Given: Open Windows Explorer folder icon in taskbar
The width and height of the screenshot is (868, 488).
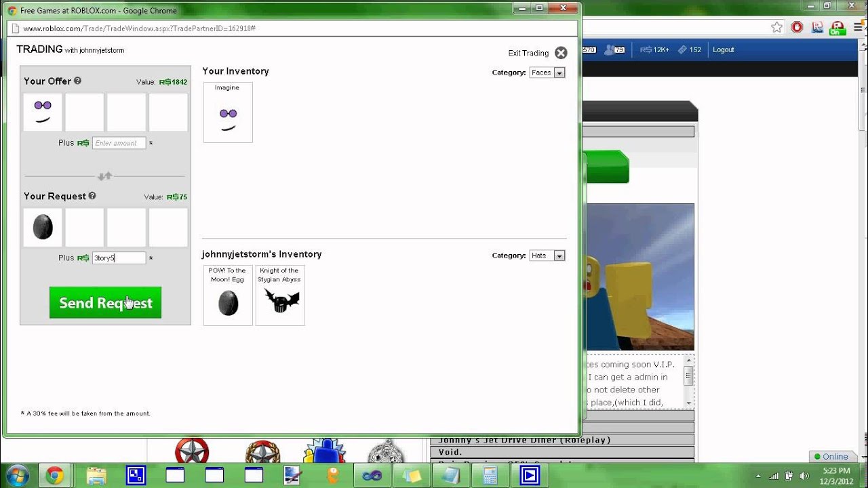Looking at the screenshot, I should point(97,476).
